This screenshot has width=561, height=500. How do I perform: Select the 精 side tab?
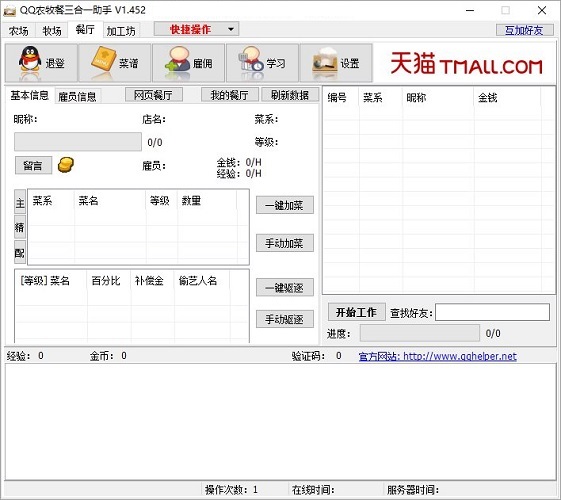(x=20, y=227)
